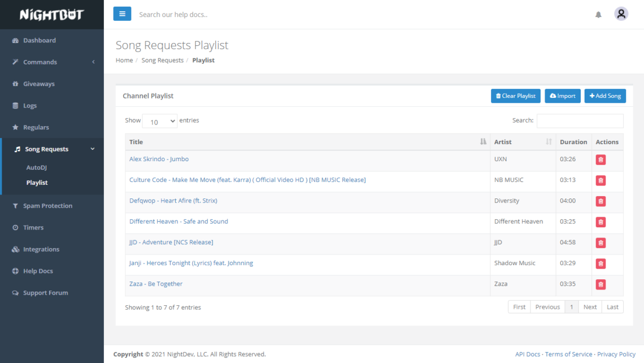The width and height of the screenshot is (644, 363).
Task: Click the Clear Playlist button
Action: [515, 96]
